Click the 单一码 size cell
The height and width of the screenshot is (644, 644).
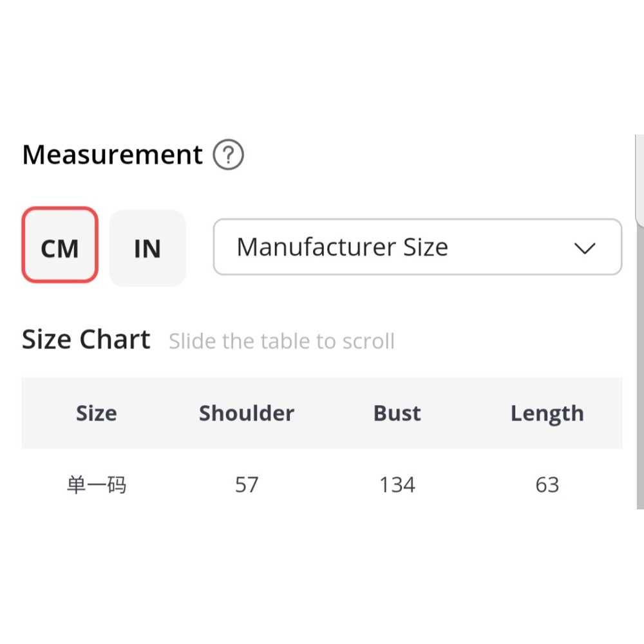(97, 484)
